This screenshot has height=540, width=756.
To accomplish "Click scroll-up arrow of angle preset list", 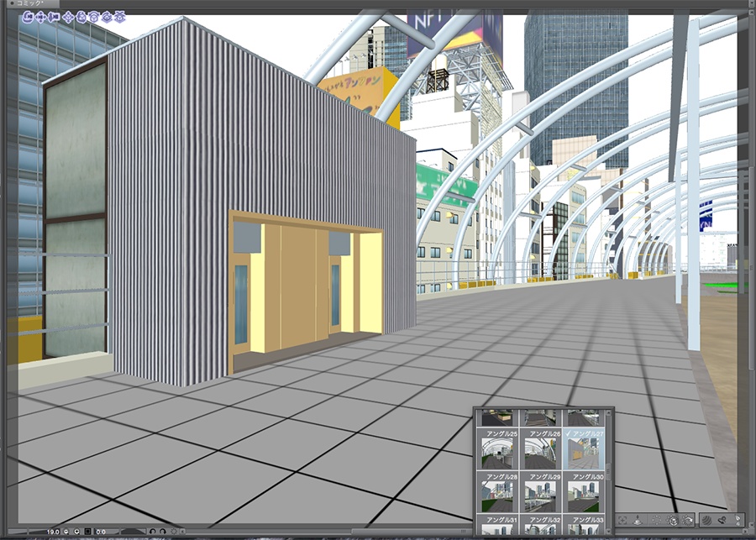I will click(608, 412).
